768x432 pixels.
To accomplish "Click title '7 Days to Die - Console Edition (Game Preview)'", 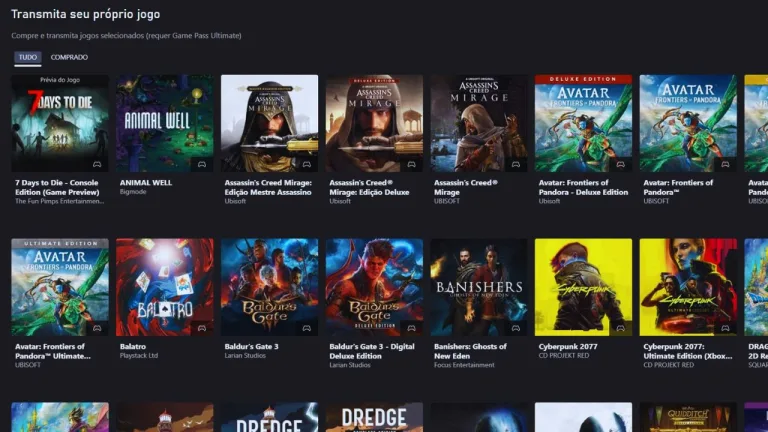I will (x=57, y=187).
